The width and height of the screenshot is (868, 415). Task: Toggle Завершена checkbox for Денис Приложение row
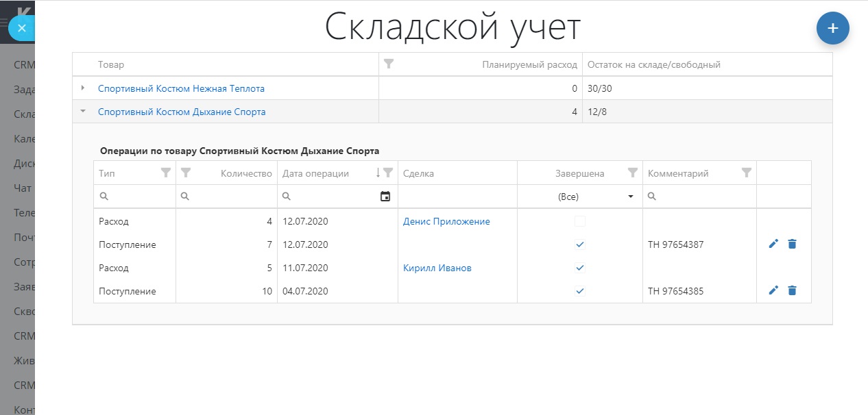coord(580,221)
